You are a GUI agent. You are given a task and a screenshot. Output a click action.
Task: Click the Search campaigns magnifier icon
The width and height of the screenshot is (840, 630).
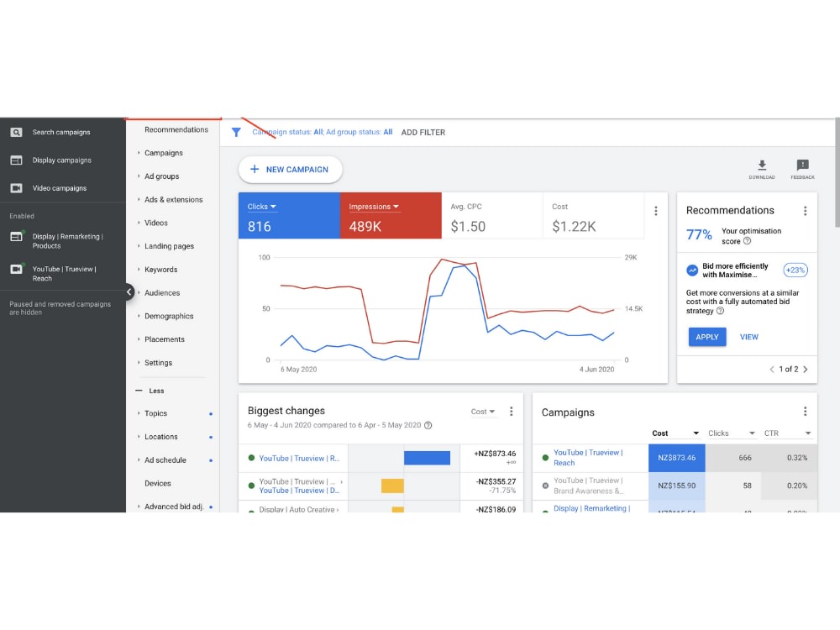17,133
